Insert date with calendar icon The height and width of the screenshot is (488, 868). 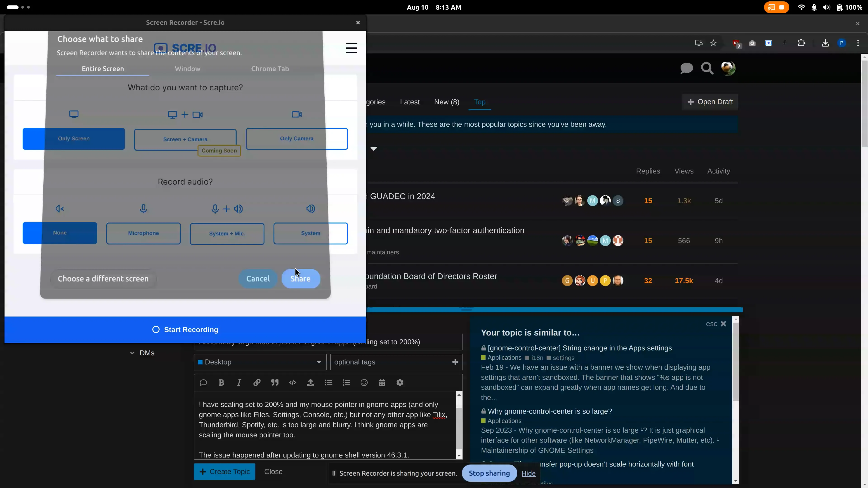coord(382,382)
